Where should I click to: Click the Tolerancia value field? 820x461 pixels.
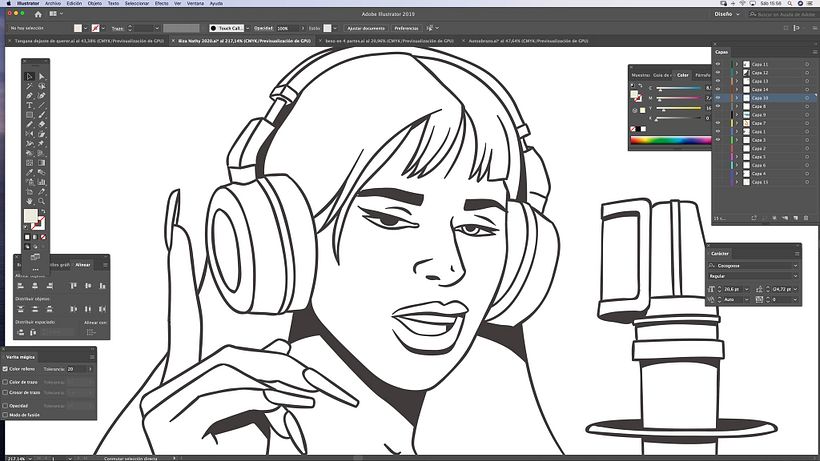pyautogui.click(x=79, y=369)
